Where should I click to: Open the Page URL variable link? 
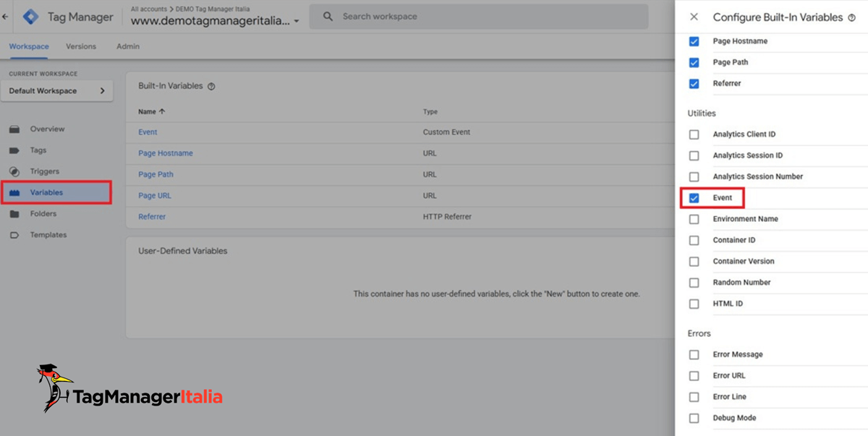154,195
